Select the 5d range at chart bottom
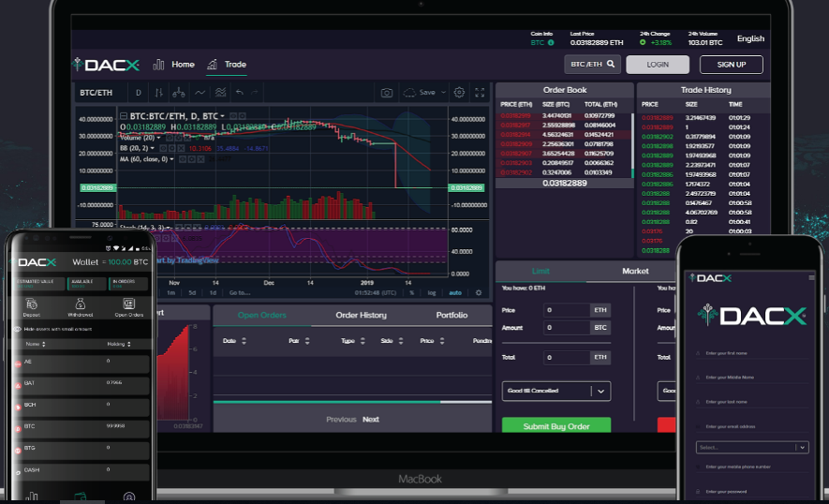Screen dimensions: 829x504 (x=192, y=292)
